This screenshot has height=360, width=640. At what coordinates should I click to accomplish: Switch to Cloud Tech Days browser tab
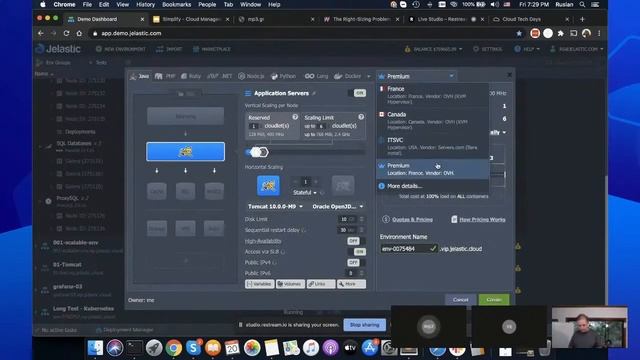pyautogui.click(x=531, y=19)
